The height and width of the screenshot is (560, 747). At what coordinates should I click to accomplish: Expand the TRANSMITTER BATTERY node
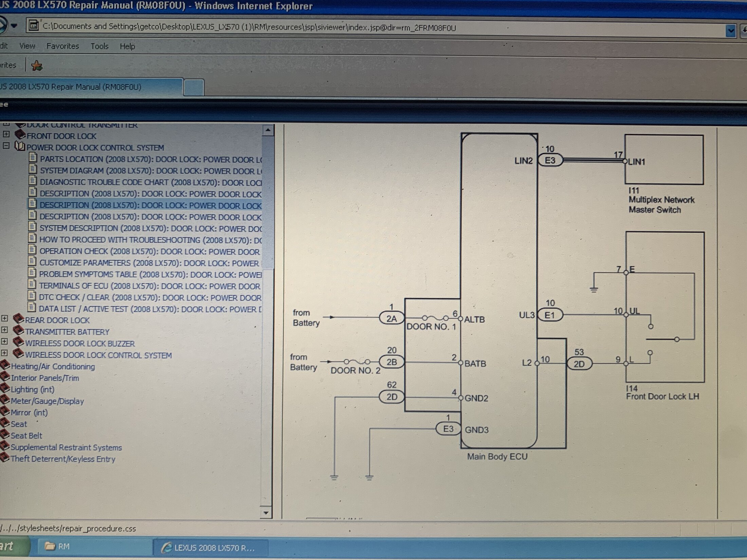pos(4,330)
